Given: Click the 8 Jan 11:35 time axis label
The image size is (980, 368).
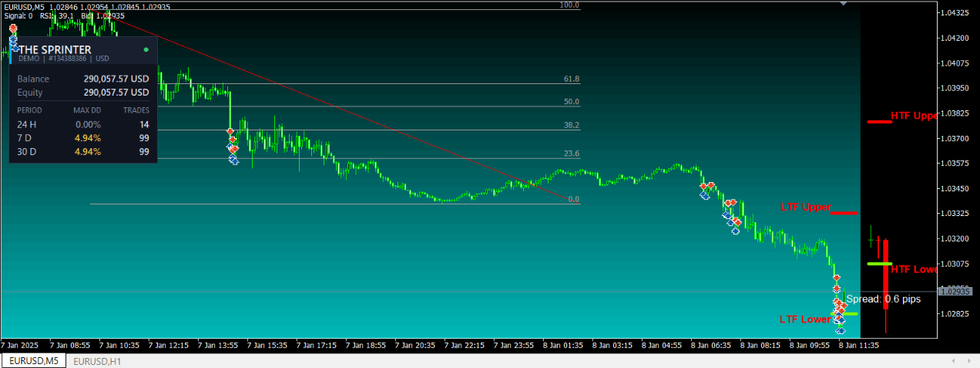Looking at the screenshot, I should pos(860,346).
